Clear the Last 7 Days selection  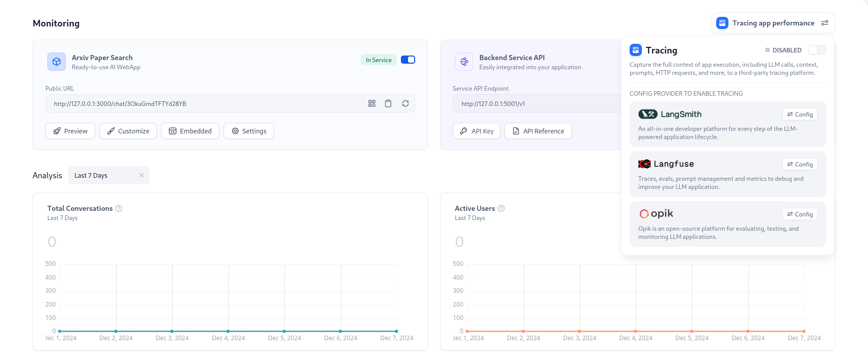point(142,175)
